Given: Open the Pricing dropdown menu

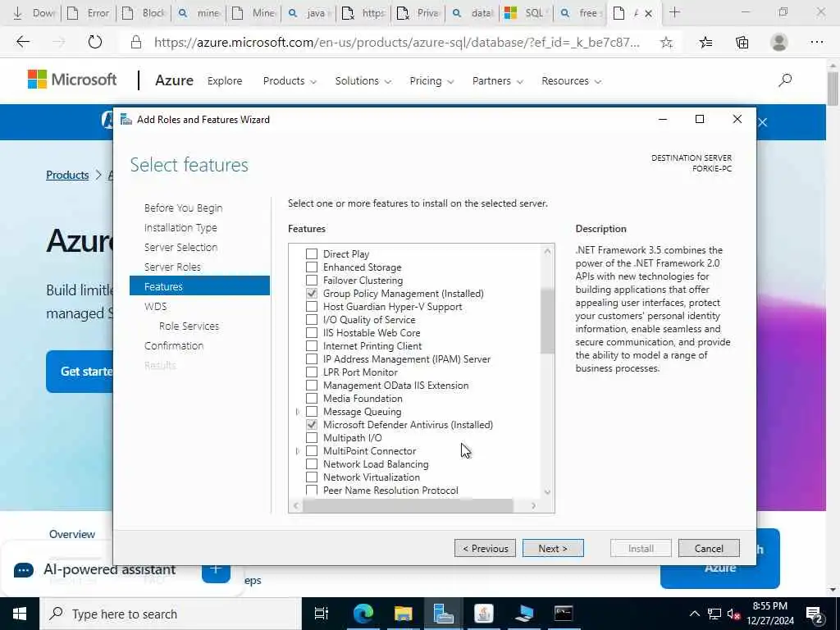Looking at the screenshot, I should (x=431, y=81).
